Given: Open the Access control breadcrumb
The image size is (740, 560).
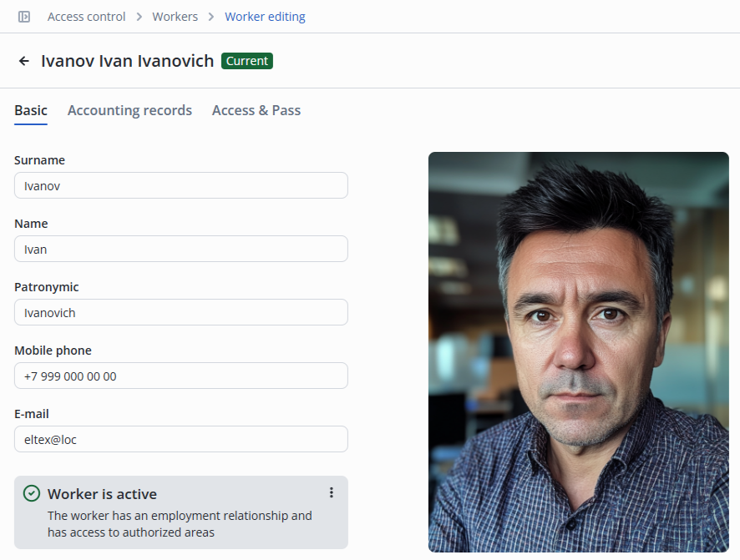Looking at the screenshot, I should 87,17.
